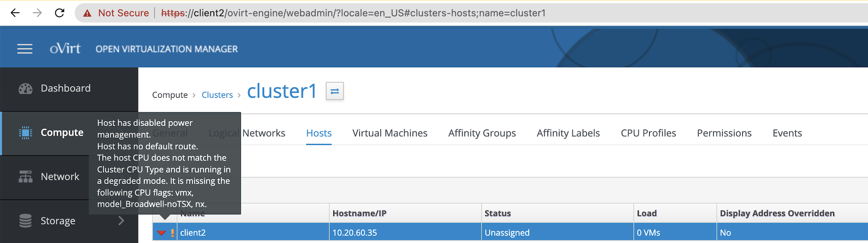Reload the page with refresh icon

[59, 13]
